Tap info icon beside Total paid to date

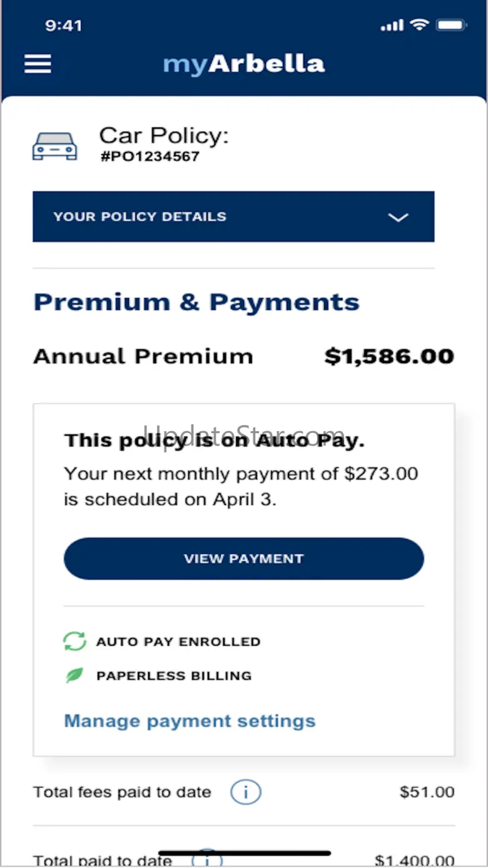coord(207,858)
